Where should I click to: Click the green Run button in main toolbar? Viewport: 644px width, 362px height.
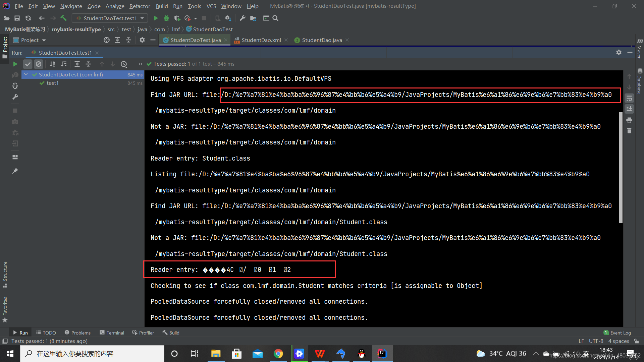coord(156,18)
